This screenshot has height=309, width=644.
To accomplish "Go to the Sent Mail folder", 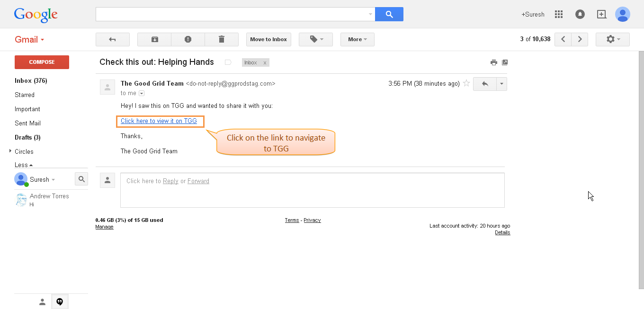I will tap(27, 123).
